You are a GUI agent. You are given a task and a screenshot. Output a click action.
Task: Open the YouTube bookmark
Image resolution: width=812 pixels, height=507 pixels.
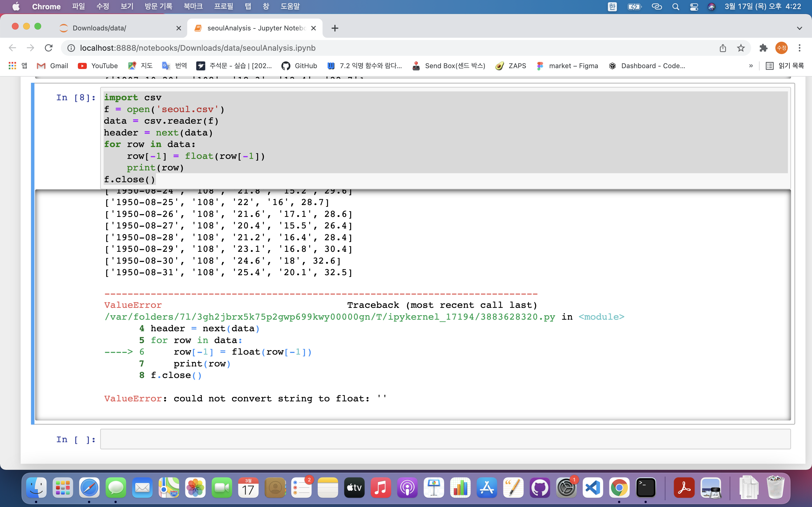click(98, 66)
